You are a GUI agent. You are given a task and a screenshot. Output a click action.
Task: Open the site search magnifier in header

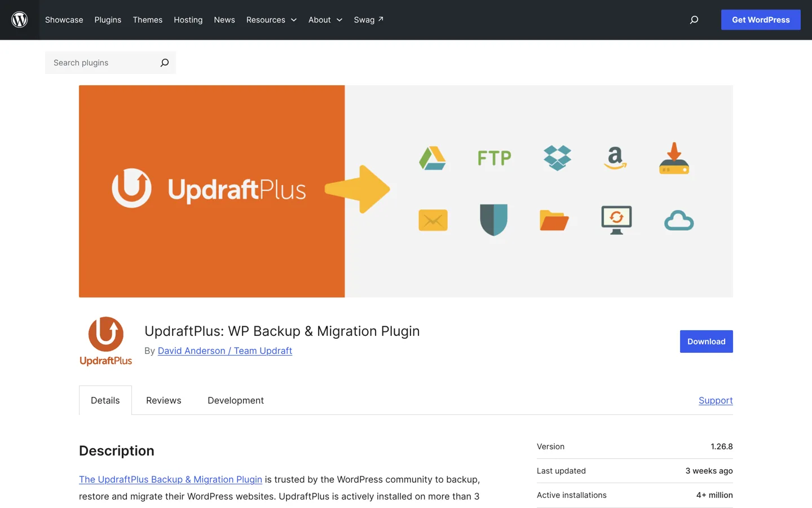pos(694,20)
